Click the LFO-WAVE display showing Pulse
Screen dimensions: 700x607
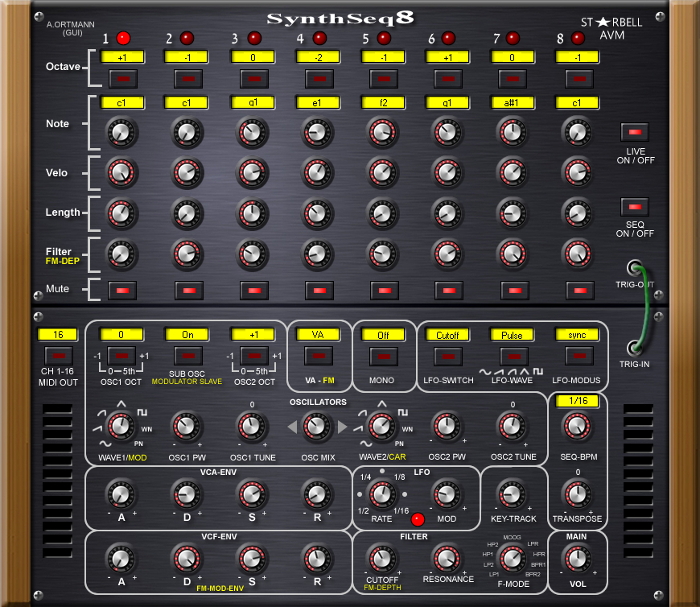pos(512,335)
